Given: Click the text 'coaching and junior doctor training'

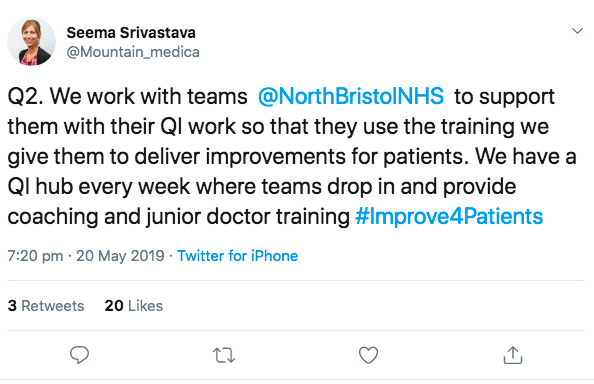Looking at the screenshot, I should [x=178, y=217].
